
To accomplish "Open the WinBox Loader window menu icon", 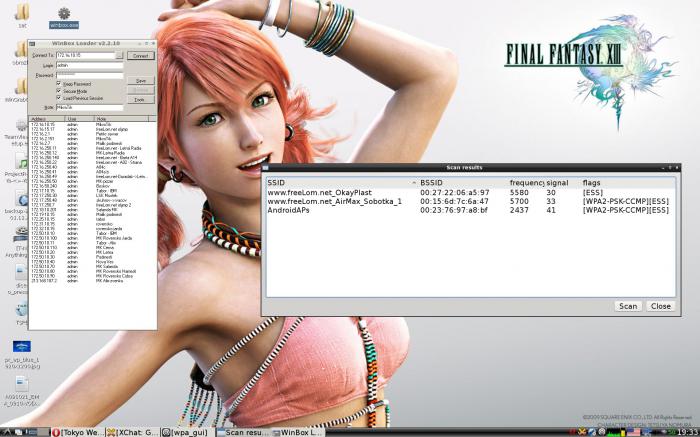I will click(x=32, y=44).
